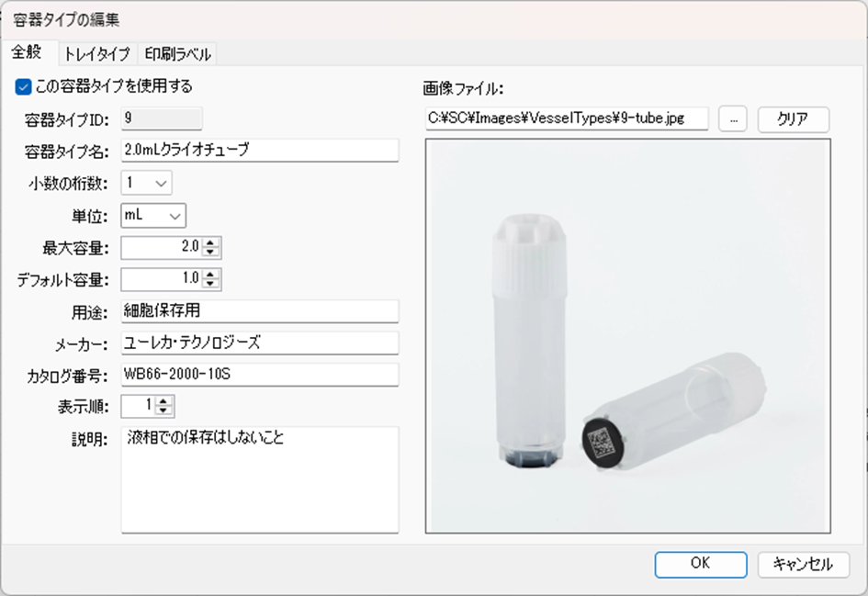The image size is (868, 596).
Task: Click the キャンセル button
Action: (x=803, y=565)
